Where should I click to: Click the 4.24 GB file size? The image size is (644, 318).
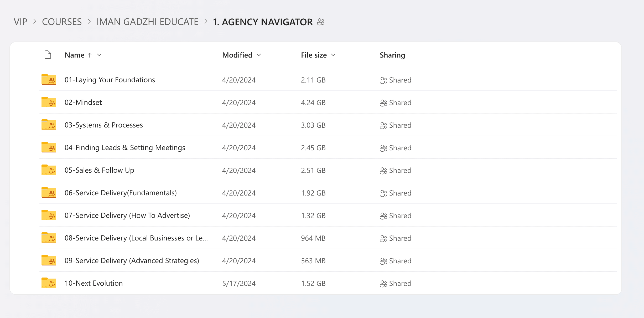tap(313, 102)
